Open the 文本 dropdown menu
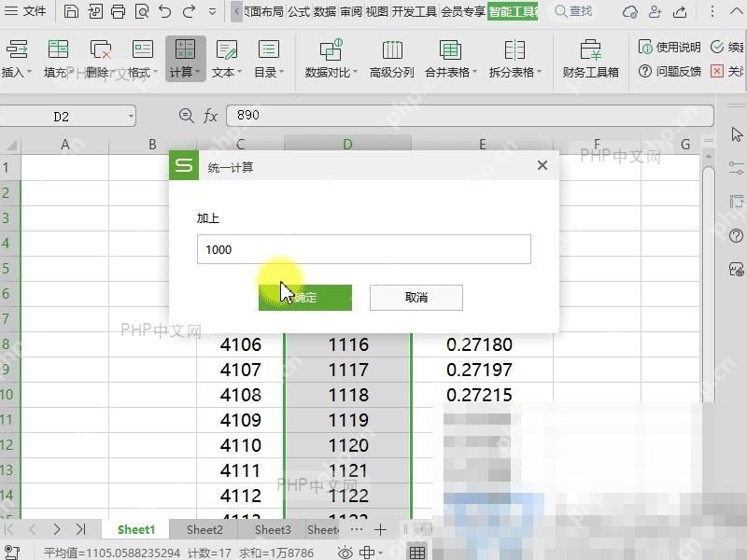747x560 pixels. (227, 59)
